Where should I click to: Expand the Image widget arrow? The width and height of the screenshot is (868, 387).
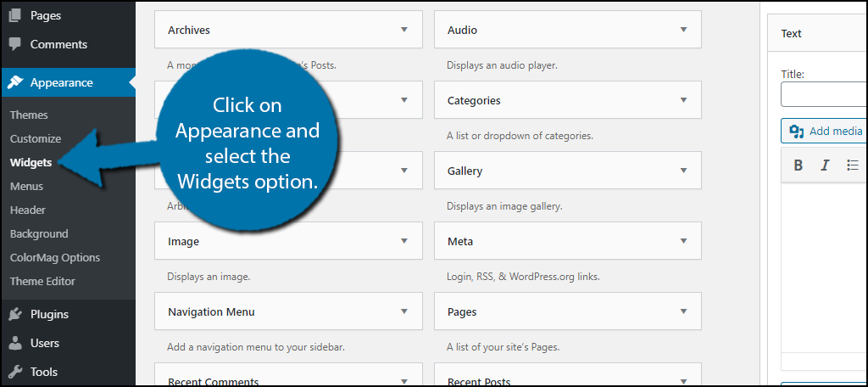pyautogui.click(x=404, y=241)
